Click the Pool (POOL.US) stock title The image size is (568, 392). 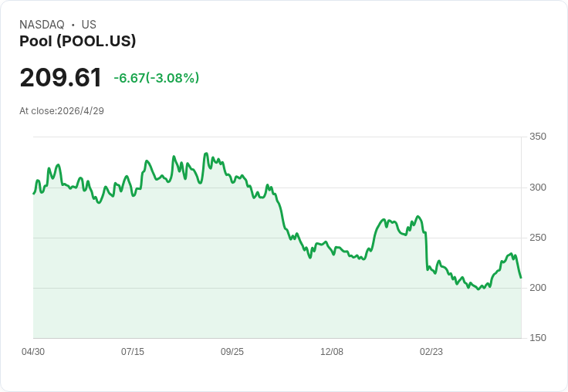(77, 41)
